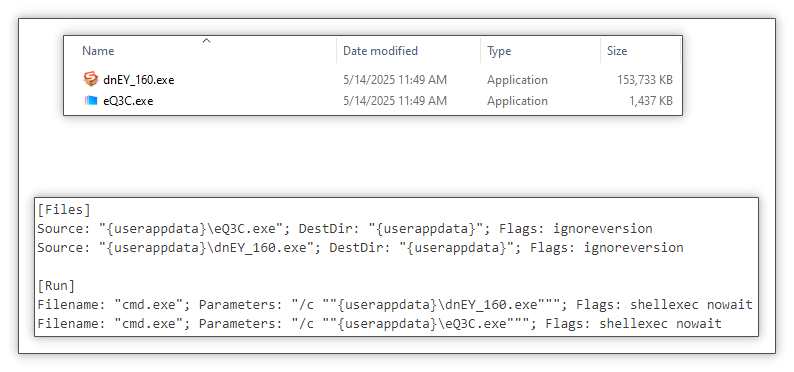Screen dimensions: 794x372
Task: Click the [Run] section header text
Action: click(56, 286)
